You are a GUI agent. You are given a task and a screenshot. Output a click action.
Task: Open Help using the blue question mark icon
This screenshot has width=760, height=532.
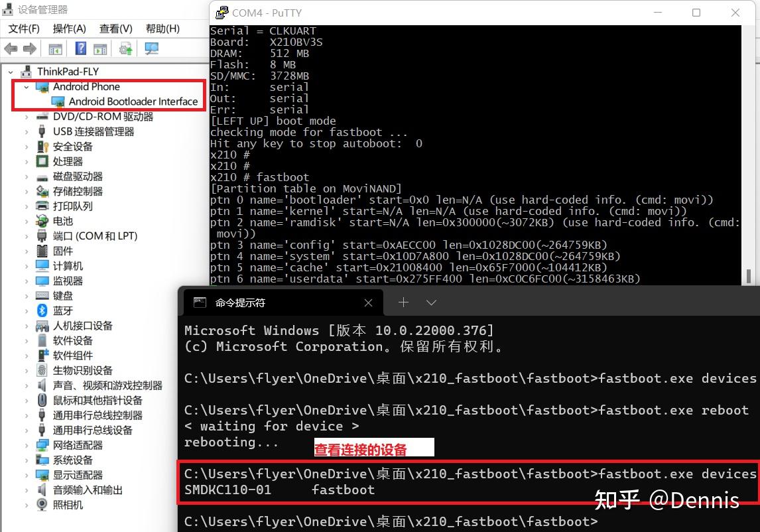pyautogui.click(x=80, y=48)
